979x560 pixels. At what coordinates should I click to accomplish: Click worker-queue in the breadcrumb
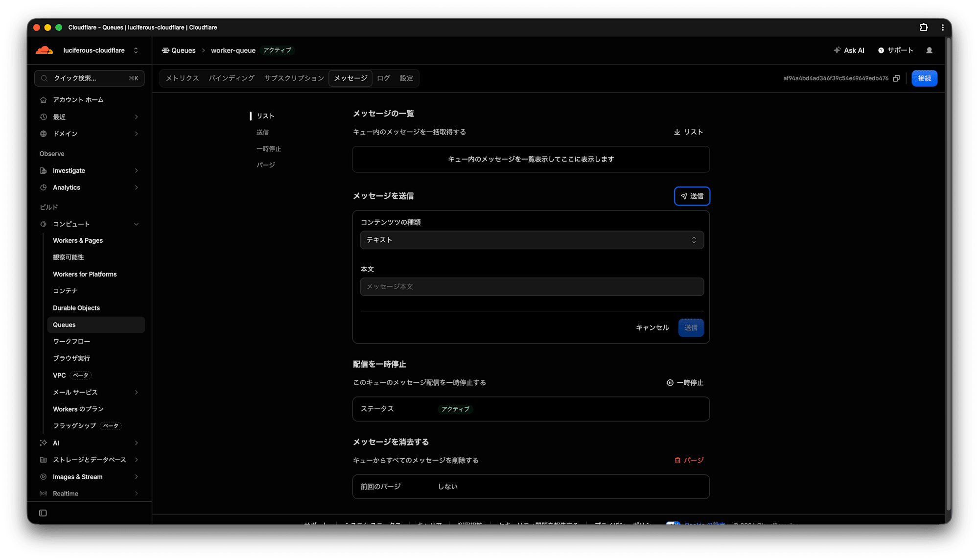(233, 50)
